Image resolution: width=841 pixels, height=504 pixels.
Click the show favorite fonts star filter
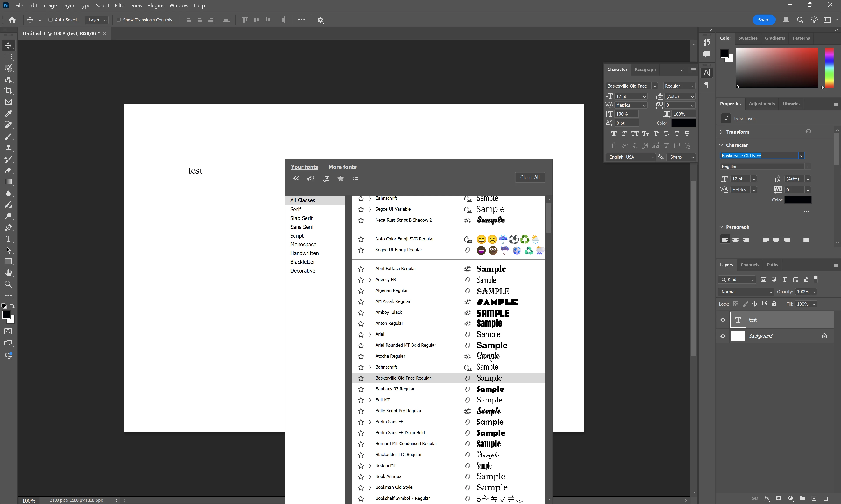(x=341, y=178)
